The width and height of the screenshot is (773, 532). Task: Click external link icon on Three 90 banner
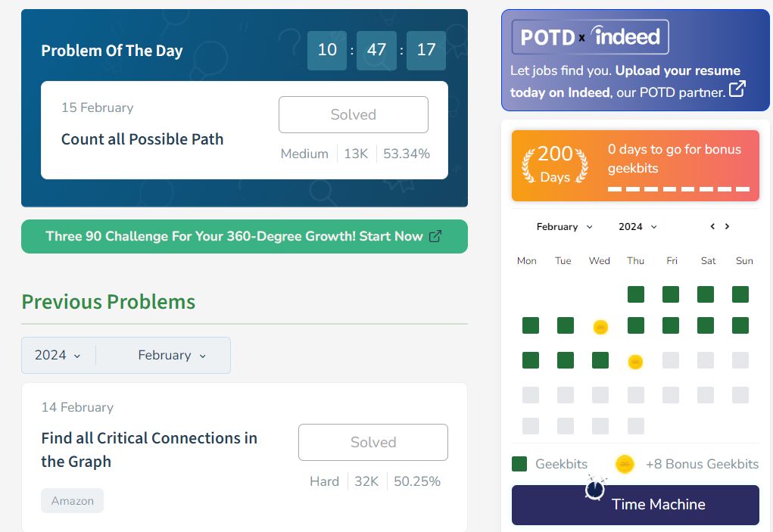pos(435,236)
